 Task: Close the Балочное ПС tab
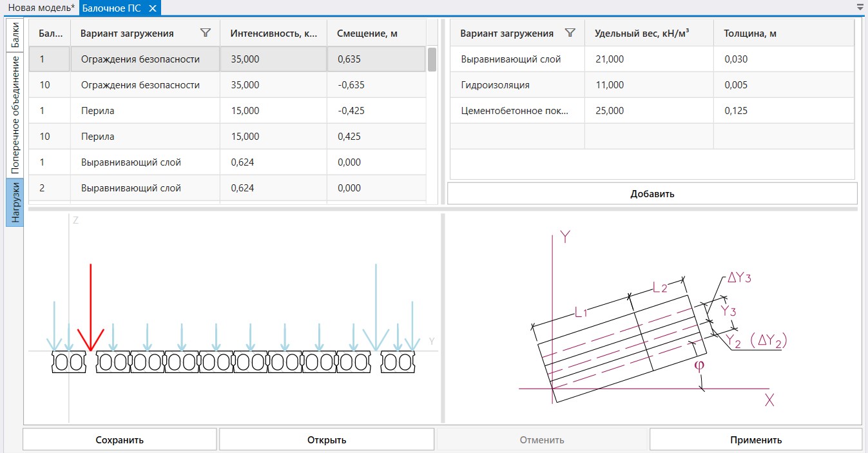[152, 8]
